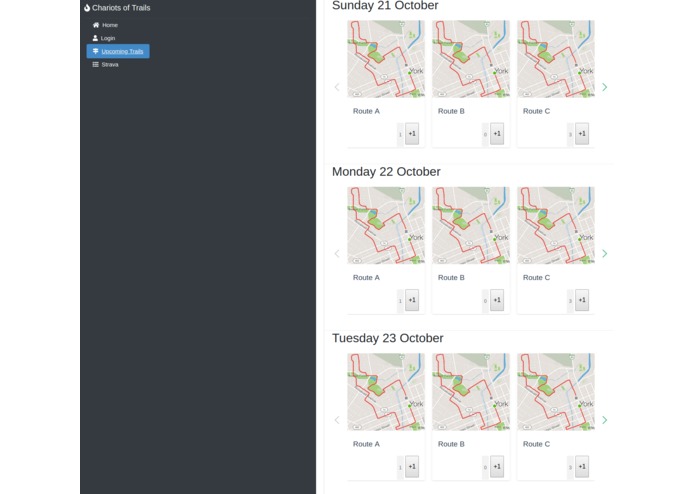Show next routes for Monday 22 October
This screenshot has width=695, height=494.
[605, 253]
